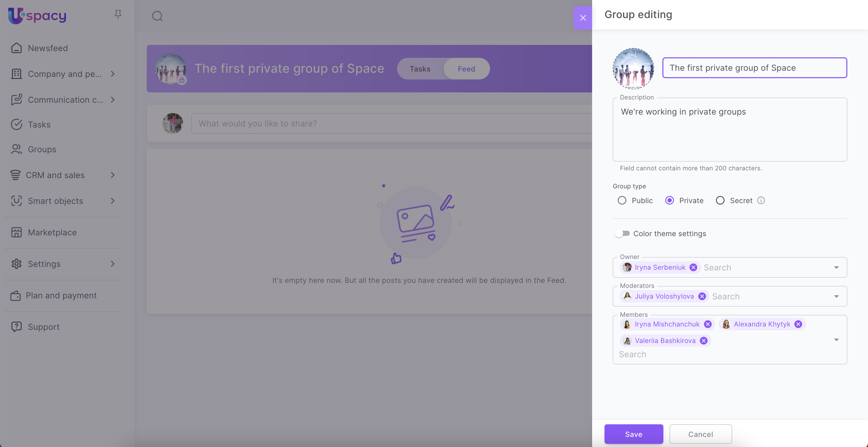Click the pin sidebar icon
The width and height of the screenshot is (868, 447).
118,14
